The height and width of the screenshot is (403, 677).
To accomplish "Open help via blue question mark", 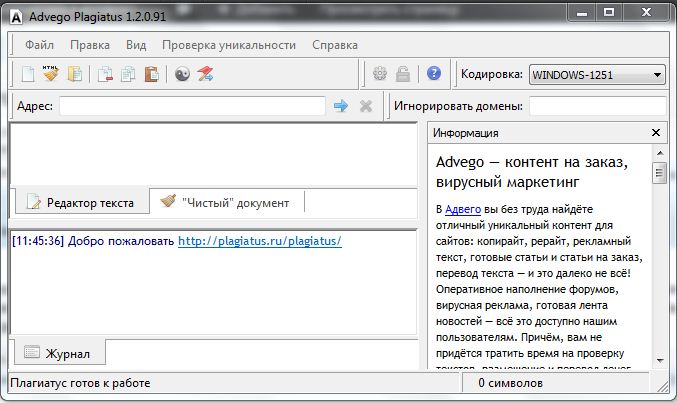I will click(x=433, y=74).
